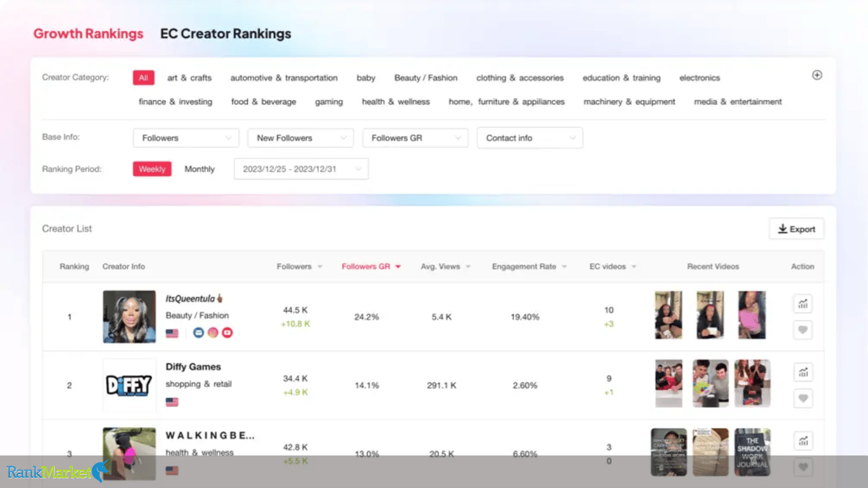Sort by Followers GR column arrow
Image resolution: width=868 pixels, height=488 pixels.
click(x=398, y=267)
